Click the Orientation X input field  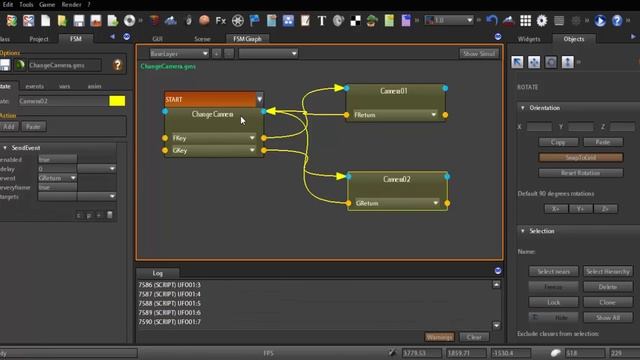tap(539, 127)
